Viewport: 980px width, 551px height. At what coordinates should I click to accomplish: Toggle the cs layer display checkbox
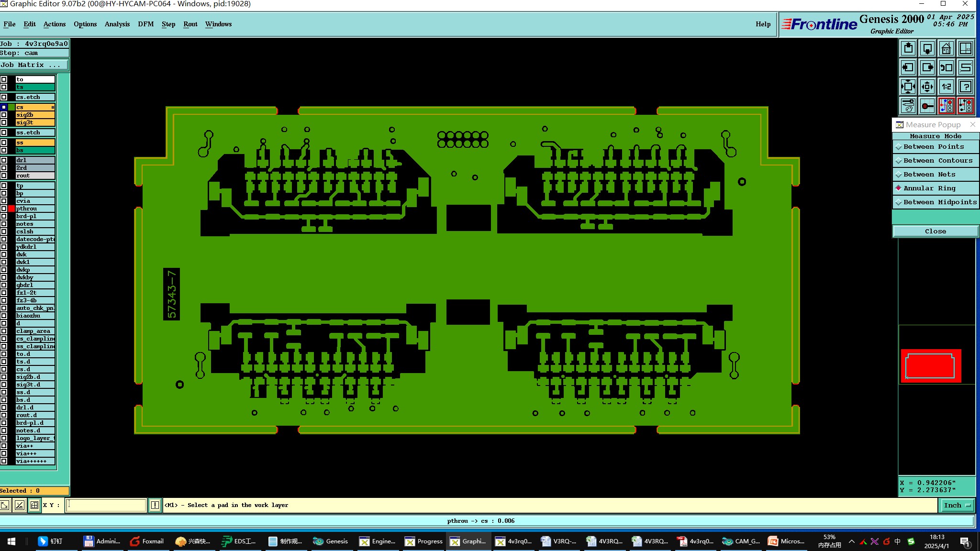point(4,107)
